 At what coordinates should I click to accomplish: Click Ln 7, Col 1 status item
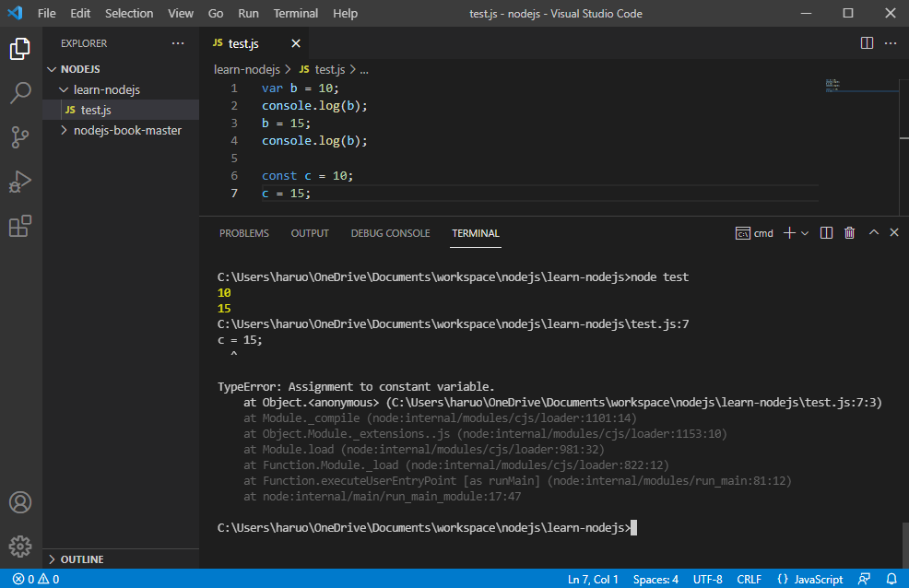click(593, 579)
